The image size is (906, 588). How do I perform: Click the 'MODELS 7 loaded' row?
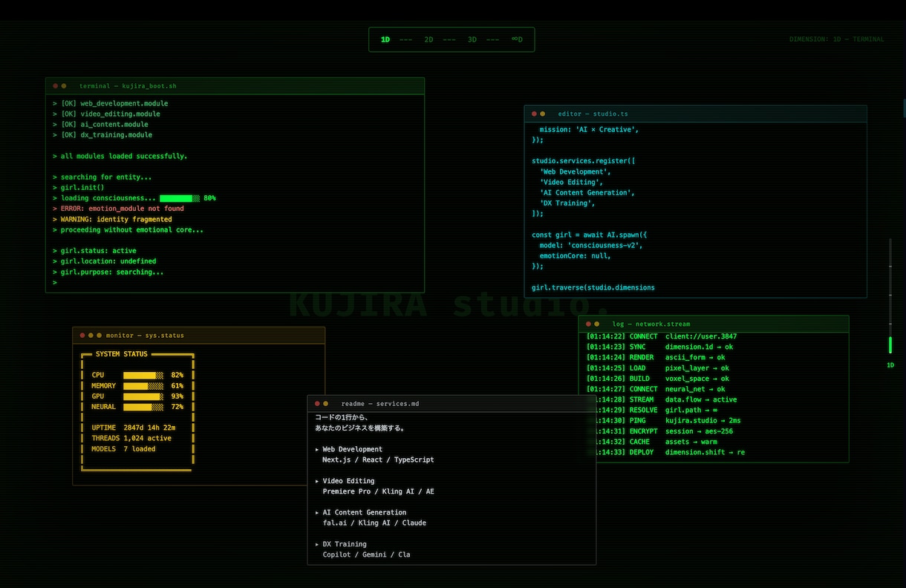point(123,449)
